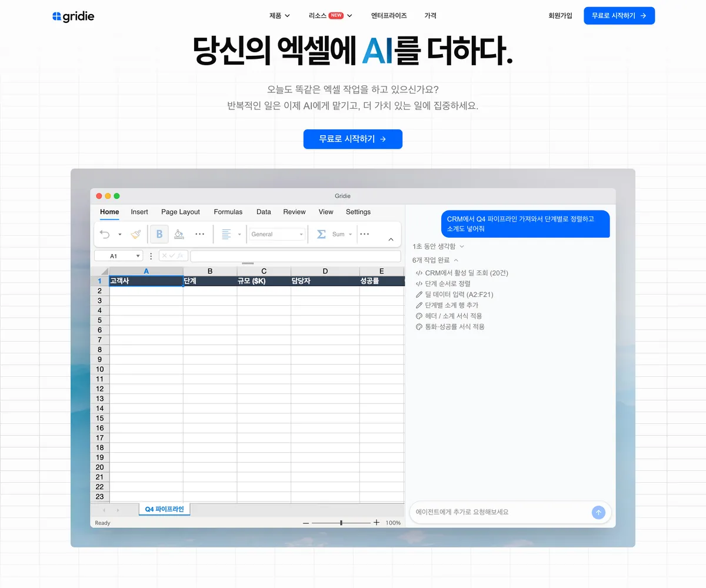Click the vertical dots beside name box
Screen dimensions: 706x588
(151, 256)
